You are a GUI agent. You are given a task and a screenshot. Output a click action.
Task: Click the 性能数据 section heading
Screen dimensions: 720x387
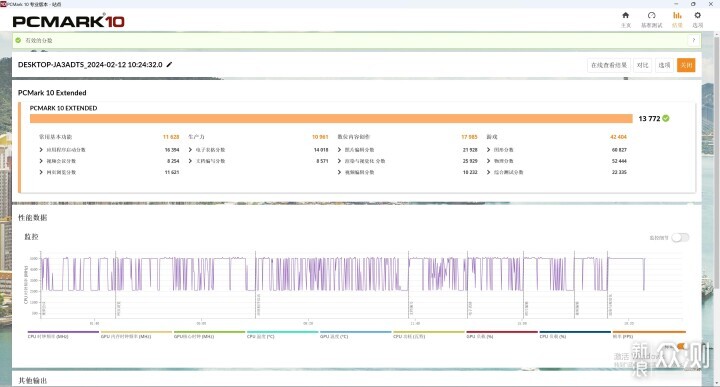pyautogui.click(x=33, y=218)
